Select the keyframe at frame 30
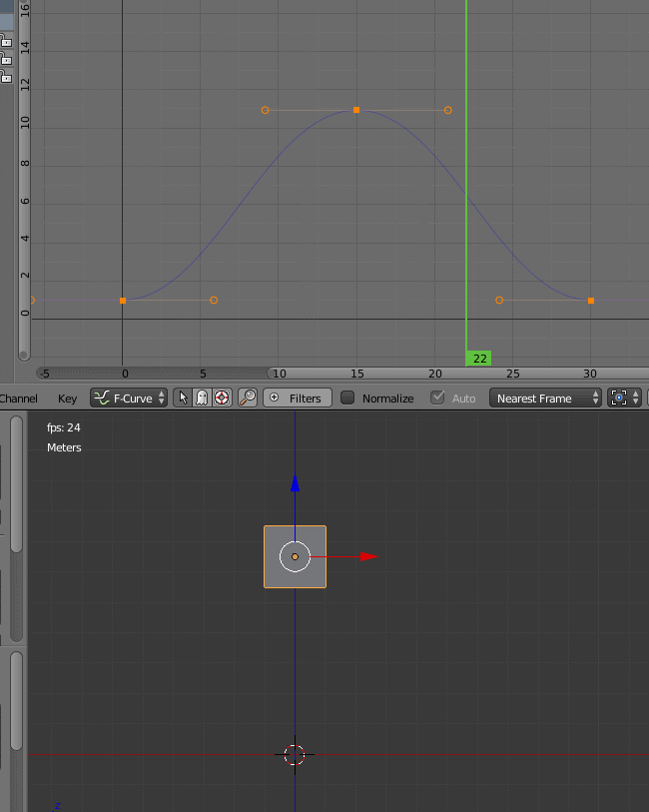The image size is (649, 812). pyautogui.click(x=591, y=301)
